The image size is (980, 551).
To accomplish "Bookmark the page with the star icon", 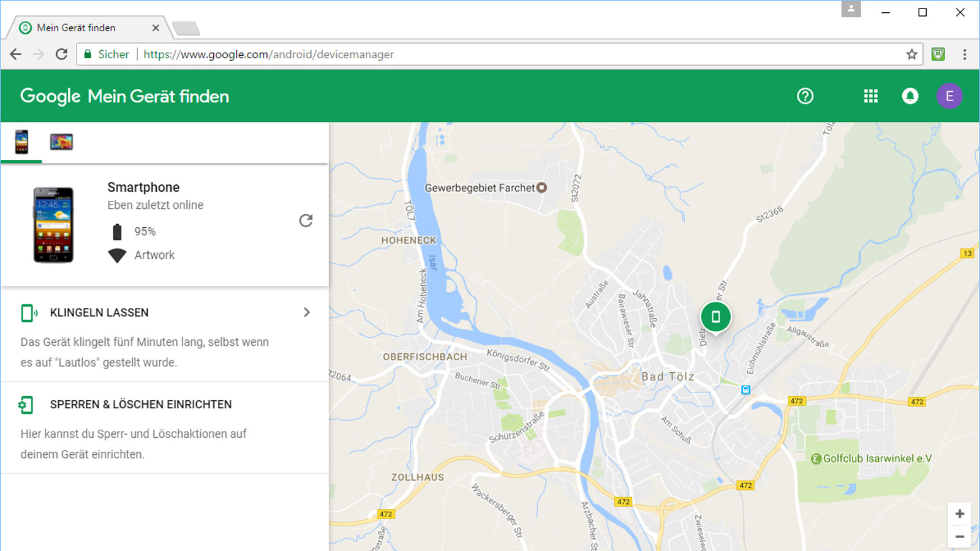I will pos(911,54).
